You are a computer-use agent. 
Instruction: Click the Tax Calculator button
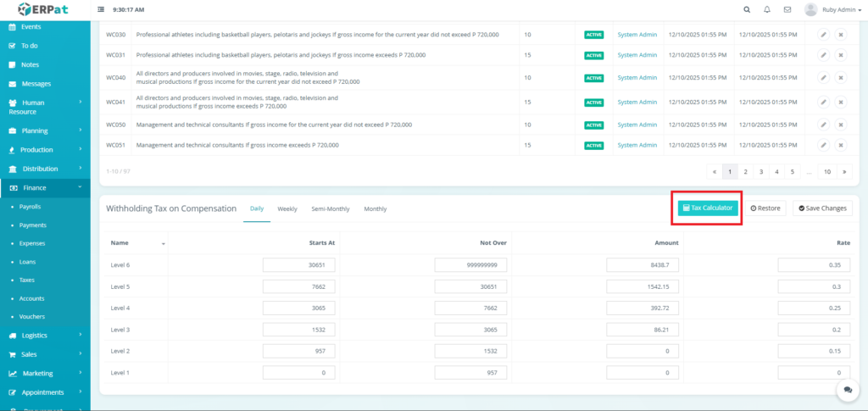707,208
